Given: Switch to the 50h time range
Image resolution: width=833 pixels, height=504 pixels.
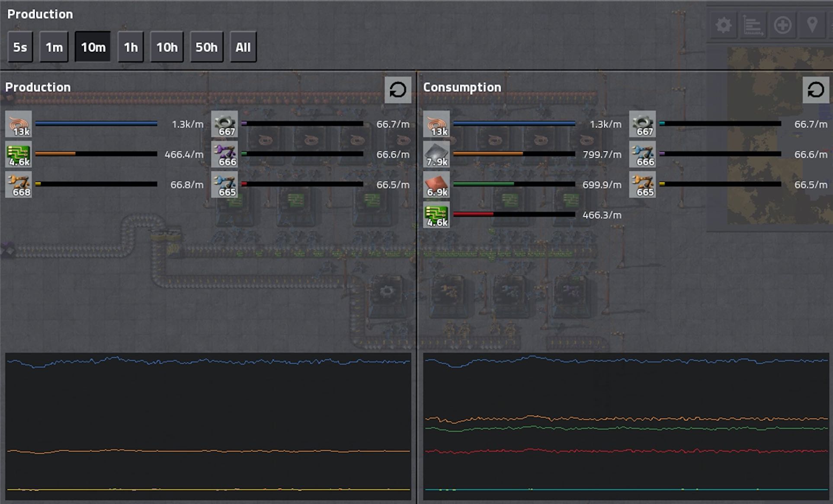Looking at the screenshot, I should tap(207, 47).
